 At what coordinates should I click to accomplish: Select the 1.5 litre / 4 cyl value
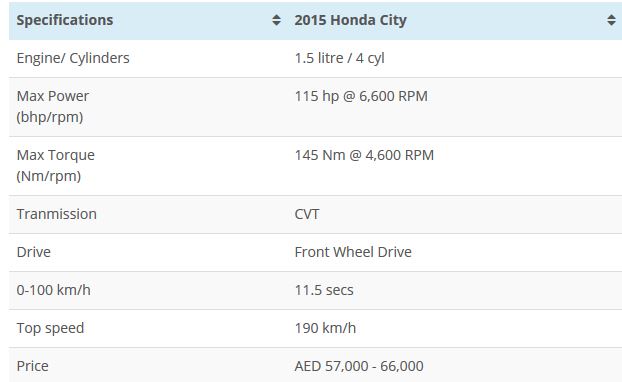point(340,58)
